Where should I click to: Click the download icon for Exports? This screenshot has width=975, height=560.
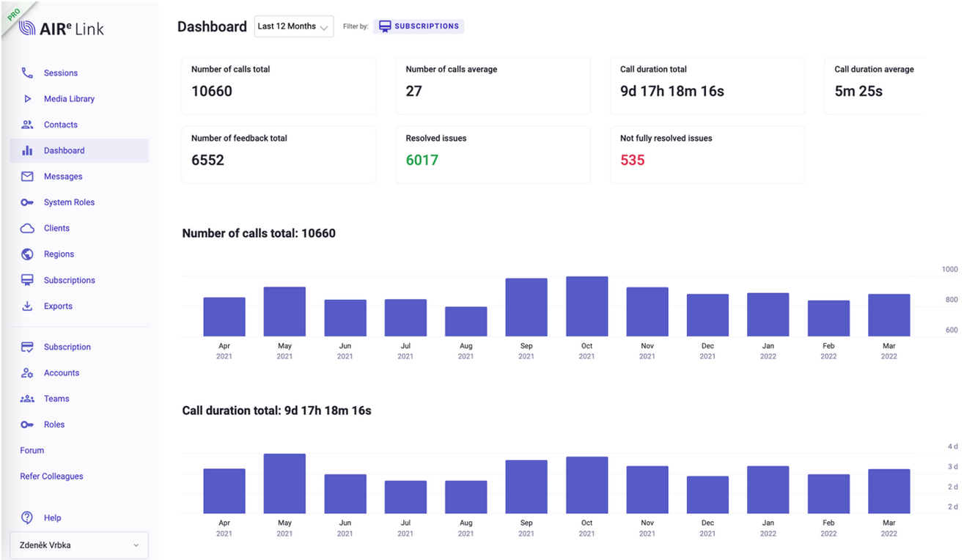click(27, 306)
